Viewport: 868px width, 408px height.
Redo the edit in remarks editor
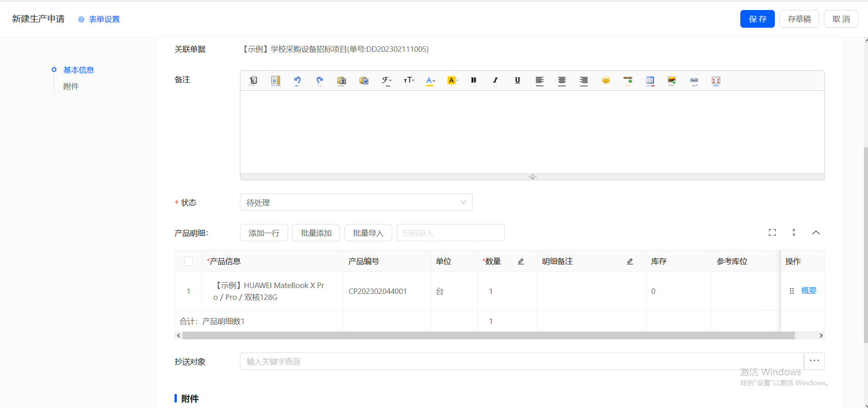(x=319, y=80)
